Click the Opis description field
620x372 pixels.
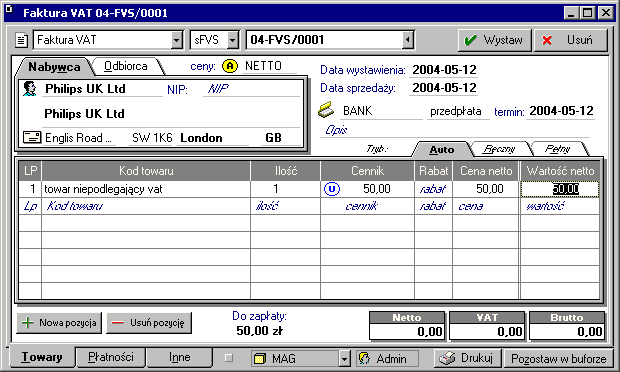(x=455, y=130)
